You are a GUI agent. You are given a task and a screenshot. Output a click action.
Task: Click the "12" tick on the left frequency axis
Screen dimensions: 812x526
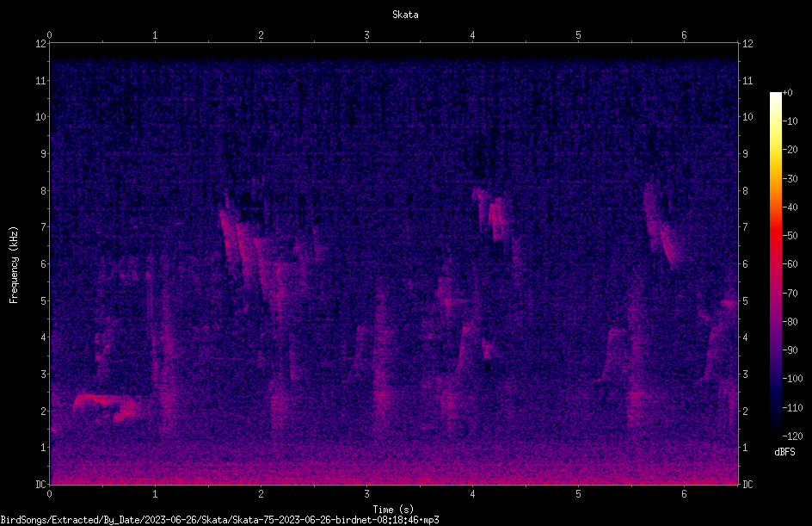pos(41,44)
